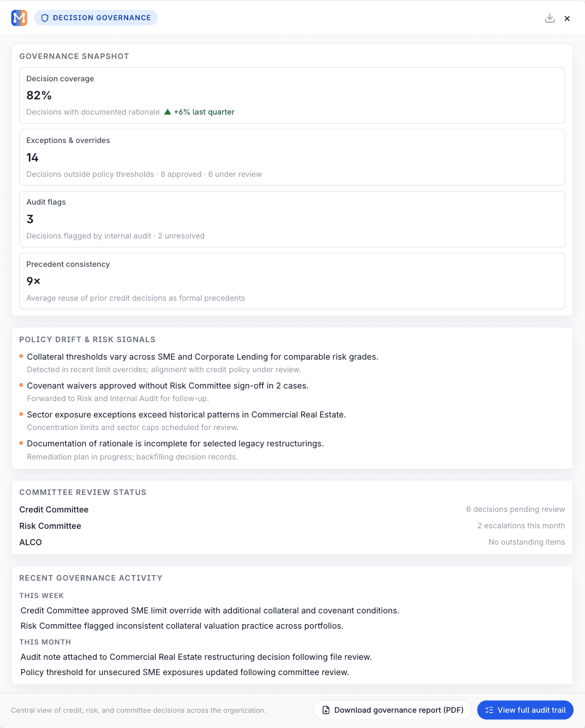Click the download icon in the top bar
Viewport: 585px width, 728px height.
point(550,17)
